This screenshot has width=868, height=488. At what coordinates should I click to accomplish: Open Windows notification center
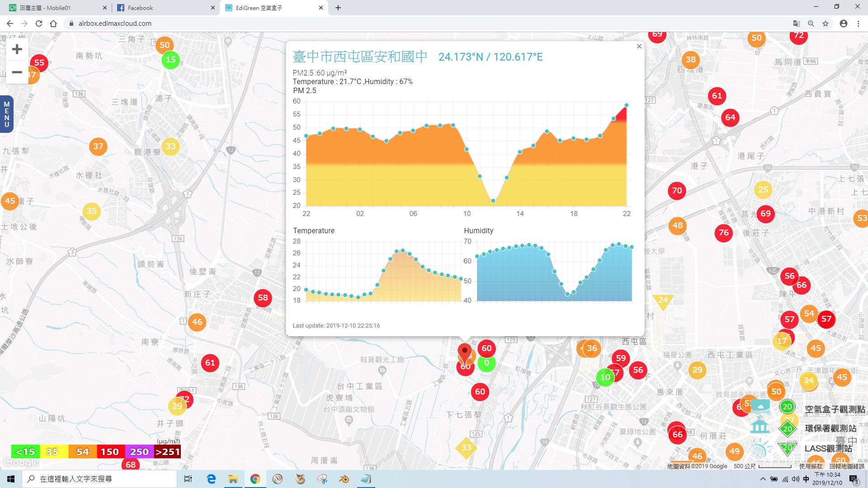[x=854, y=479]
